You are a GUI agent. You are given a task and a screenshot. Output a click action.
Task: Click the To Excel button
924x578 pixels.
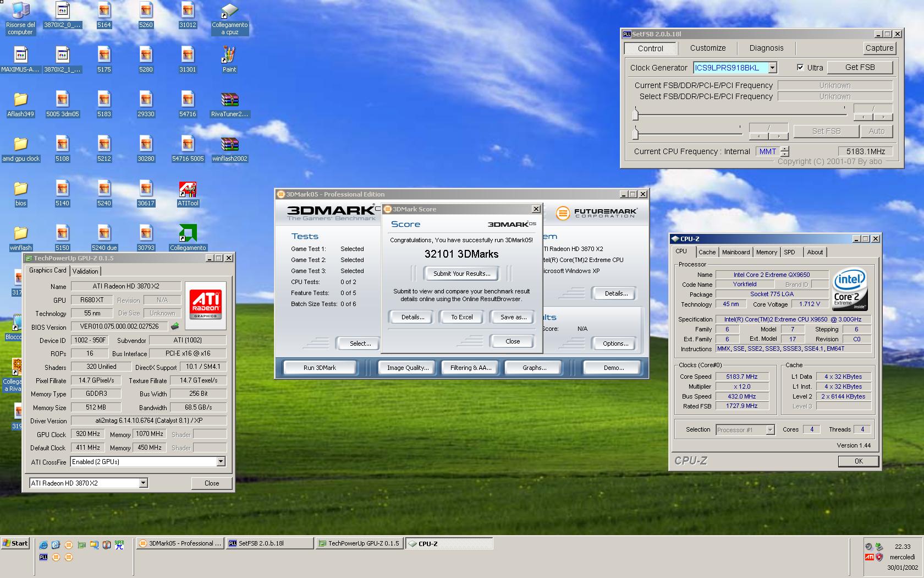(x=462, y=317)
